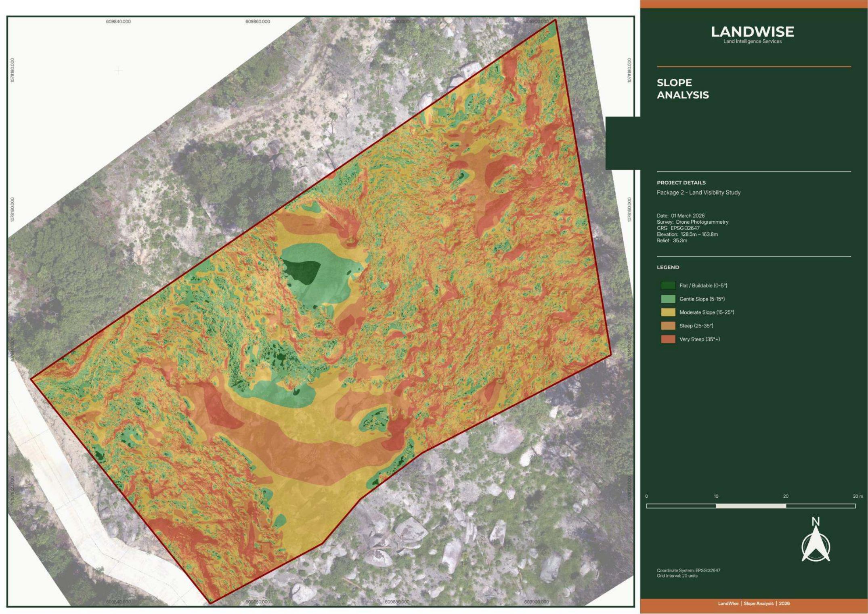Click the '0' scale bar label
The height and width of the screenshot is (614, 868).
coord(646,496)
